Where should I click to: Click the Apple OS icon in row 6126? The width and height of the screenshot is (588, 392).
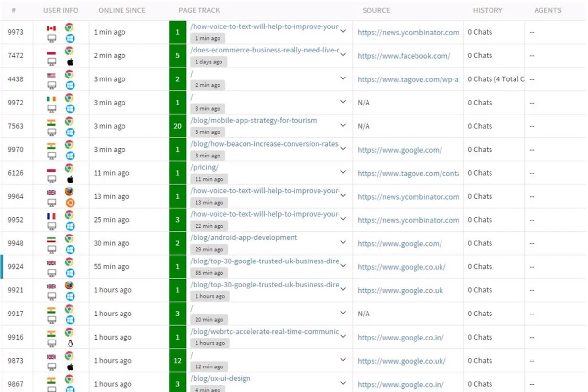(70, 179)
